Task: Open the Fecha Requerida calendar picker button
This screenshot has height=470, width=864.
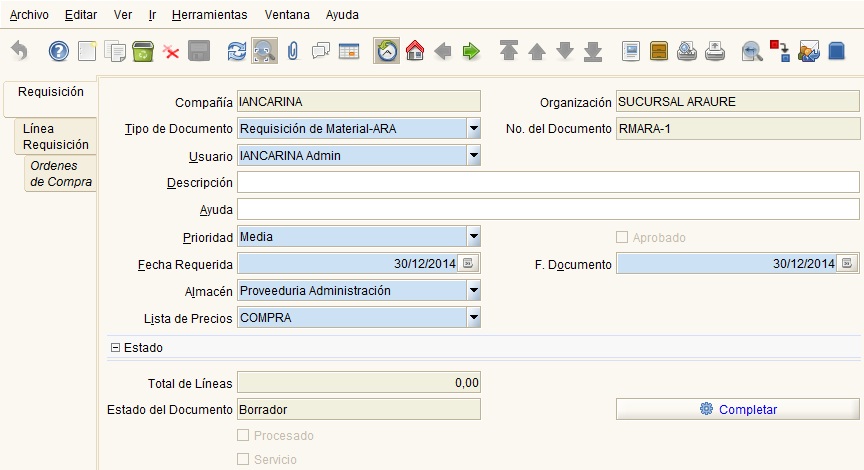Action: [x=468, y=263]
